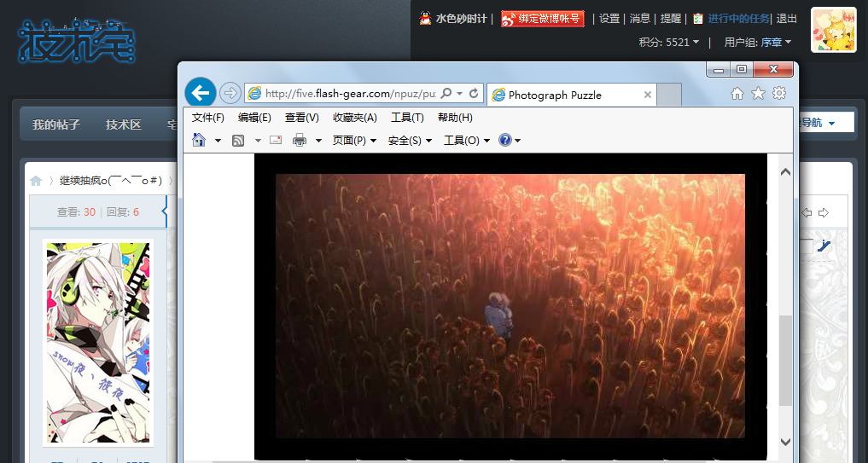This screenshot has height=463, width=868.
Task: Click the printer icon in the command bar
Action: click(300, 140)
